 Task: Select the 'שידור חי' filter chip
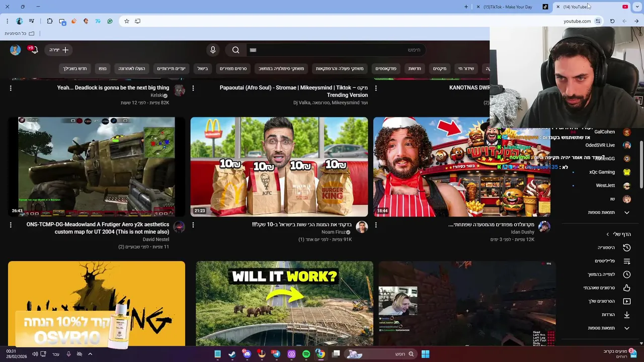point(466,68)
